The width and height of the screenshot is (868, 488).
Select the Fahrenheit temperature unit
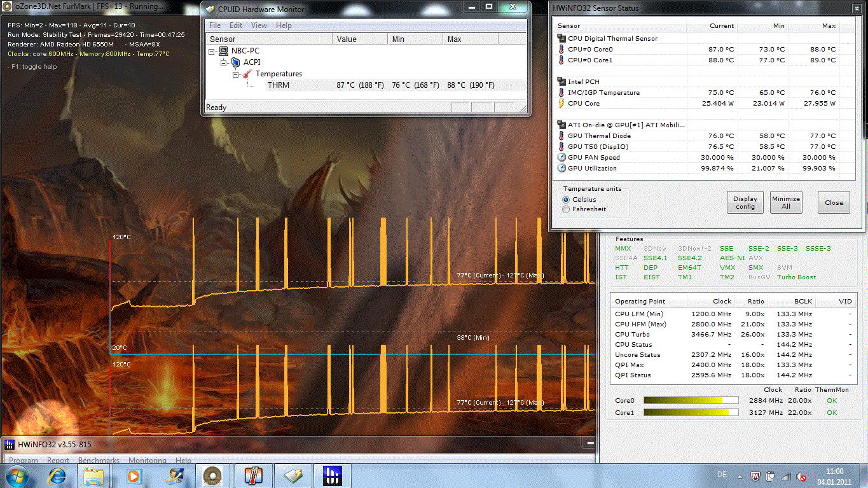566,209
